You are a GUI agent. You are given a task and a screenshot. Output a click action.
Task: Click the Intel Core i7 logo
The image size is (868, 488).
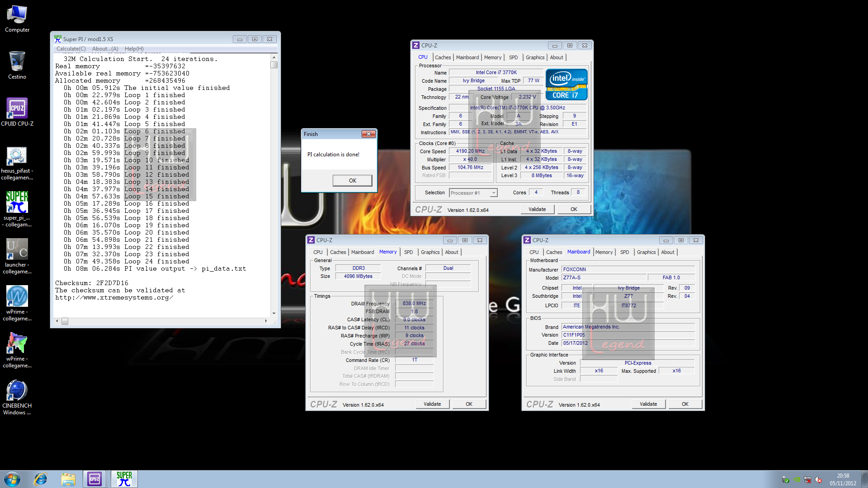point(566,84)
